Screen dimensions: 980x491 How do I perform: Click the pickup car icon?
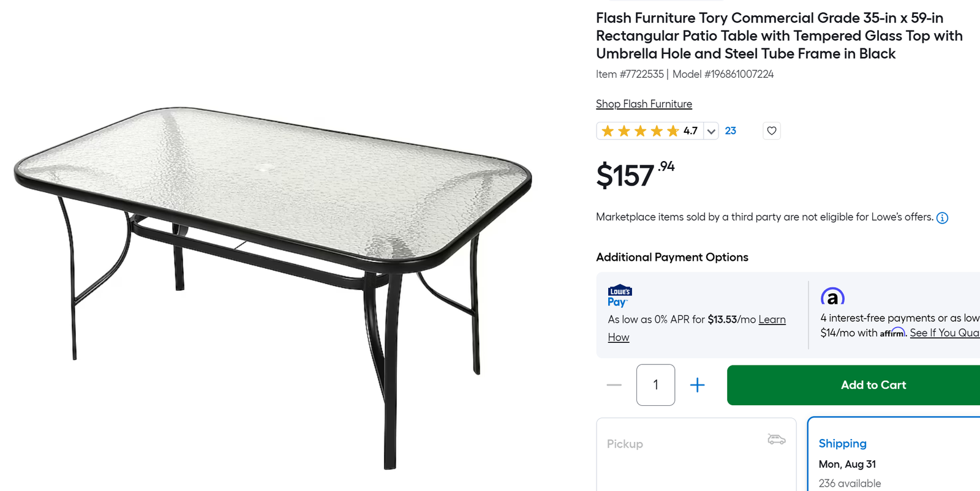click(777, 440)
